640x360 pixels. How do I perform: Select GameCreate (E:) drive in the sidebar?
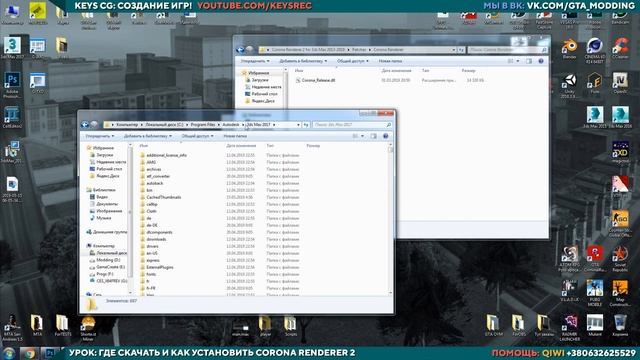tap(111, 267)
